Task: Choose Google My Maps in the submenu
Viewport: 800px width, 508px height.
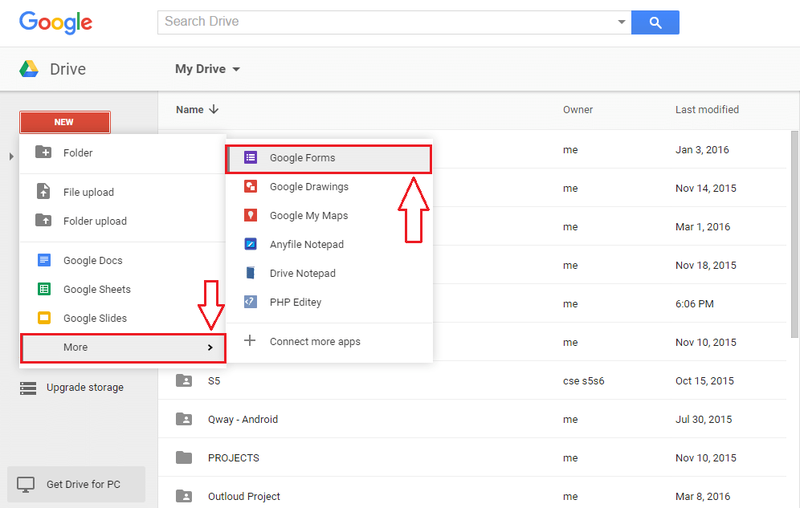Action: 329,215
